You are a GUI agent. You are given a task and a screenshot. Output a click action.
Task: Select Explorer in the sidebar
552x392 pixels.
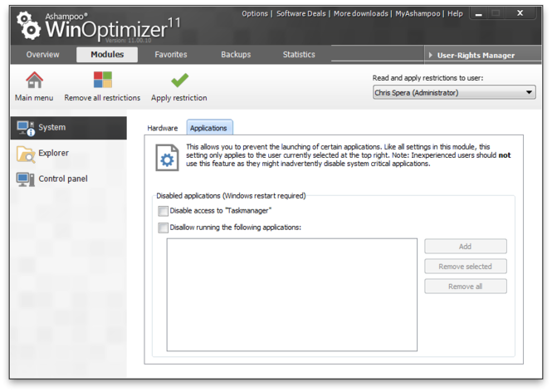pyautogui.click(x=69, y=154)
